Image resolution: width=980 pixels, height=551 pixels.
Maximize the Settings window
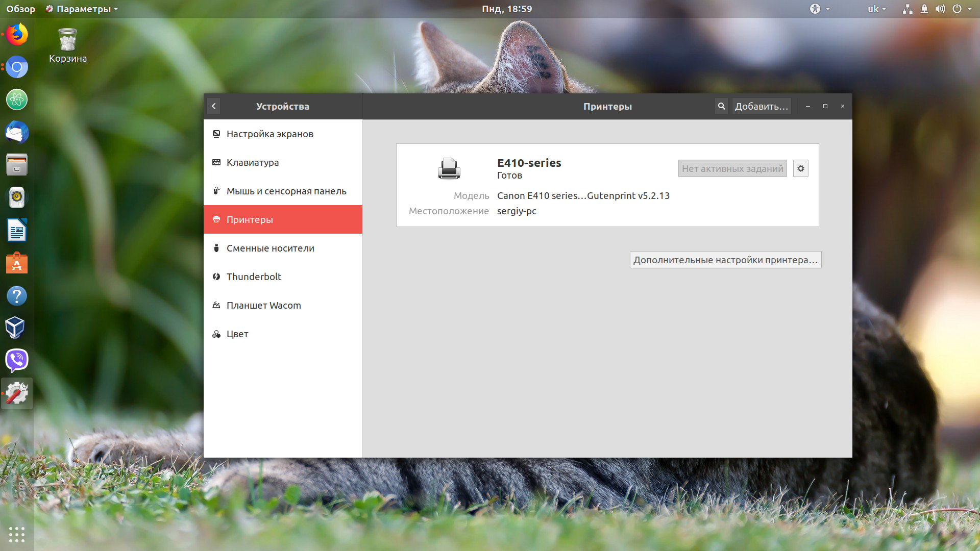coord(825,106)
